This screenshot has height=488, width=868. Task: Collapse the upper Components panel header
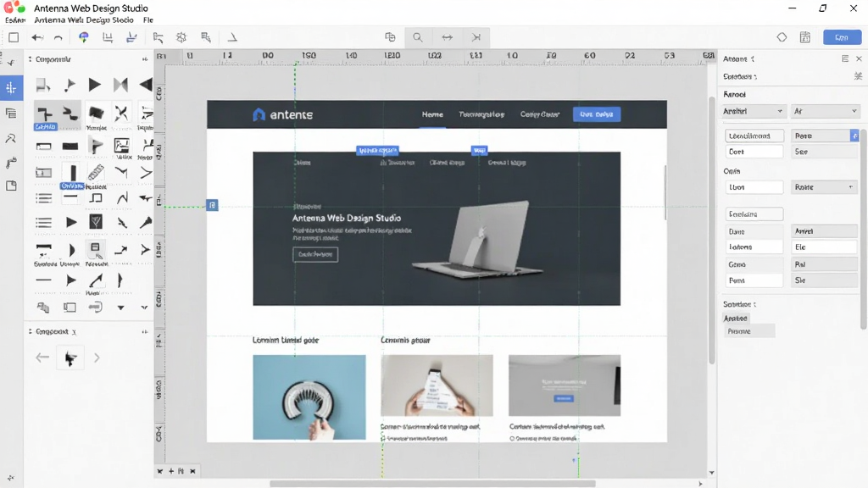coord(144,59)
